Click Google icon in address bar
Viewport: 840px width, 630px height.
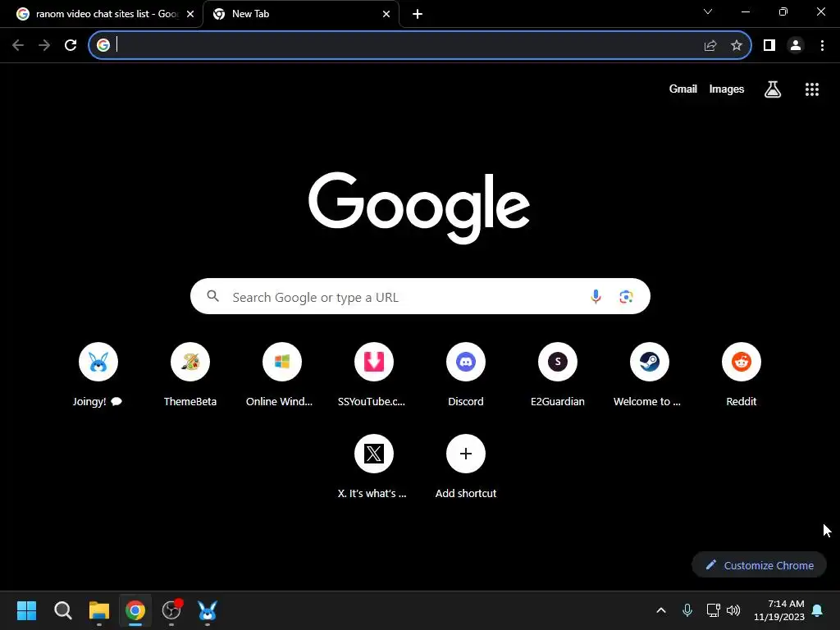103,46
